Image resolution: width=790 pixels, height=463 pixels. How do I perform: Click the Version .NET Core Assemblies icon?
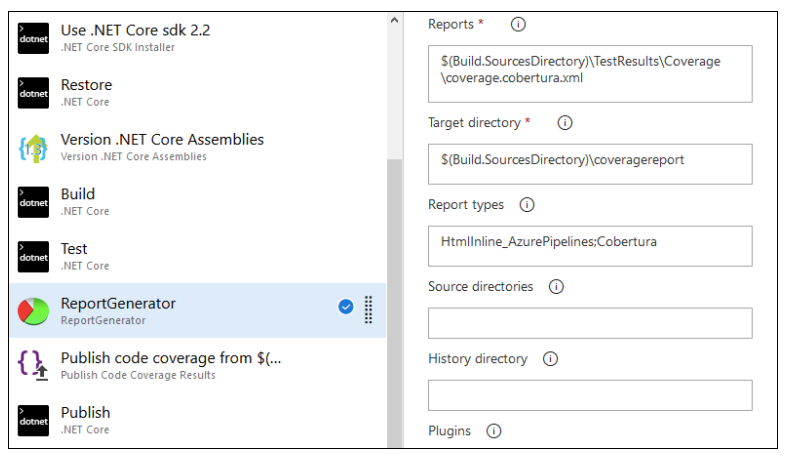coord(34,147)
